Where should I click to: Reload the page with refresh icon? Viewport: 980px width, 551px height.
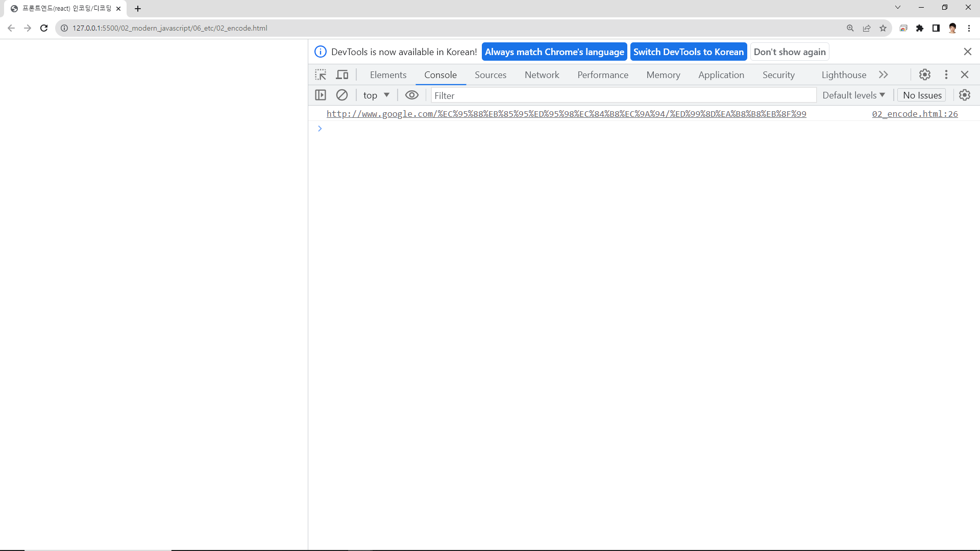tap(44, 28)
